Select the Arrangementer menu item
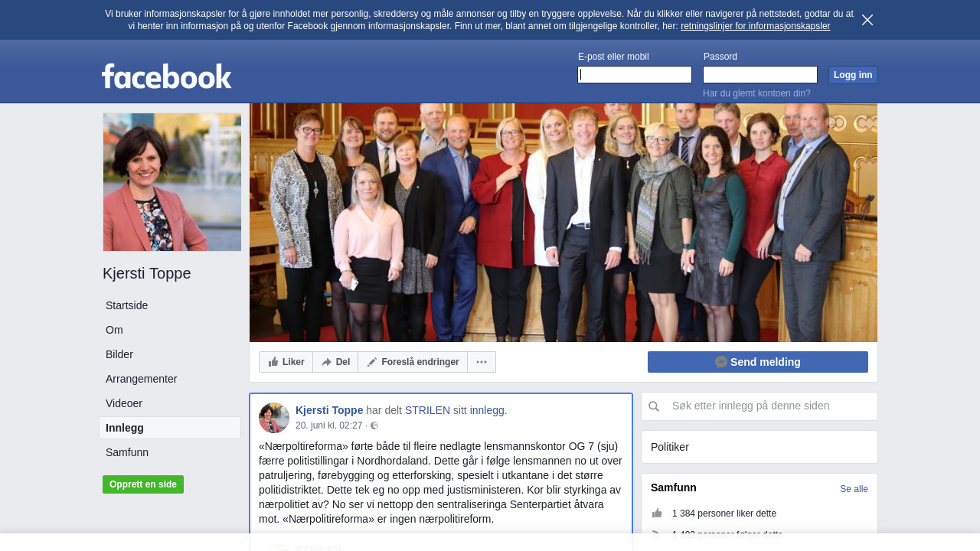This screenshot has height=551, width=980. [x=142, y=379]
